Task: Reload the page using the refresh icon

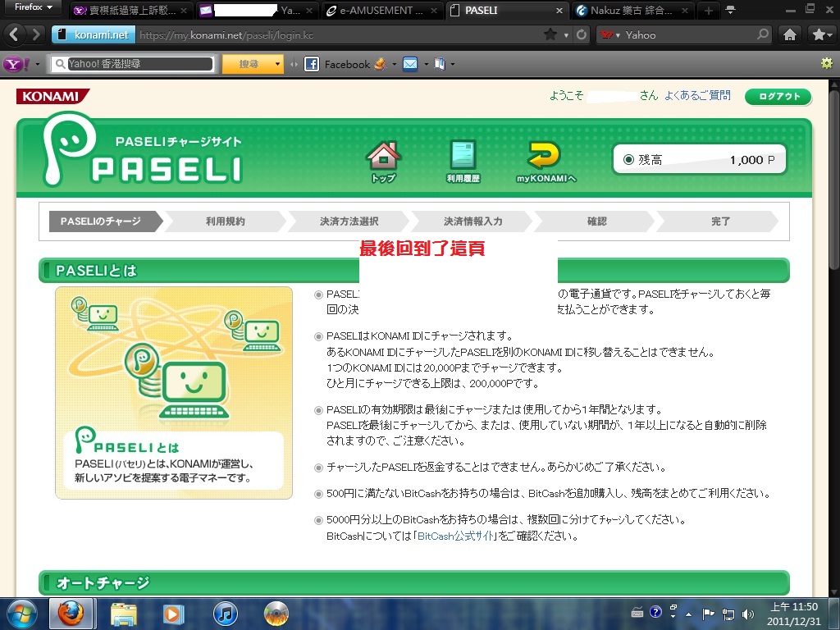Action: pos(582,35)
